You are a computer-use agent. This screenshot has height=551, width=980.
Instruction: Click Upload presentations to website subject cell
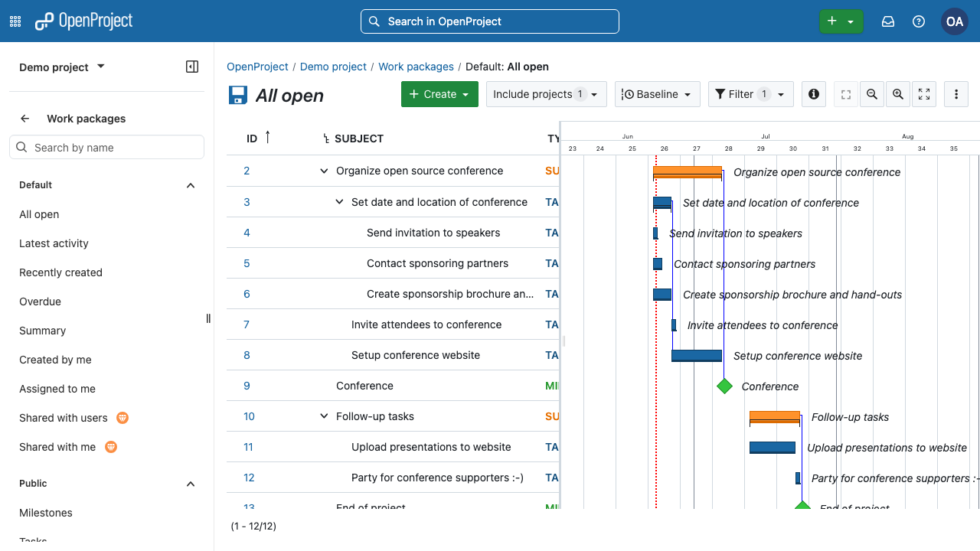[x=431, y=447]
